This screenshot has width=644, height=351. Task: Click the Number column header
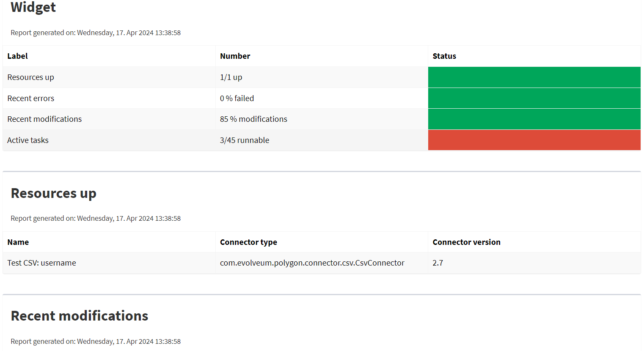pos(235,56)
